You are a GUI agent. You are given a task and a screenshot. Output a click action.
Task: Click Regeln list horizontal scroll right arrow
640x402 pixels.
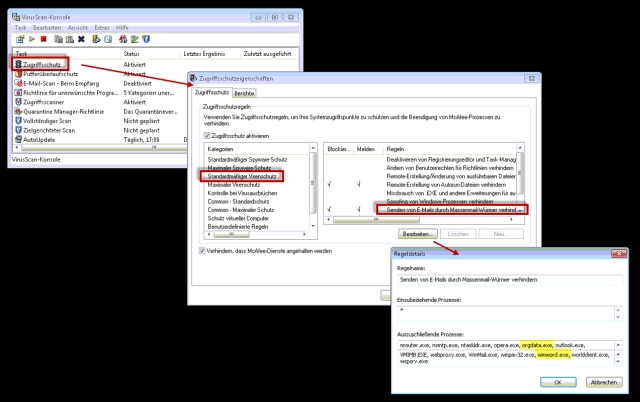click(511, 220)
